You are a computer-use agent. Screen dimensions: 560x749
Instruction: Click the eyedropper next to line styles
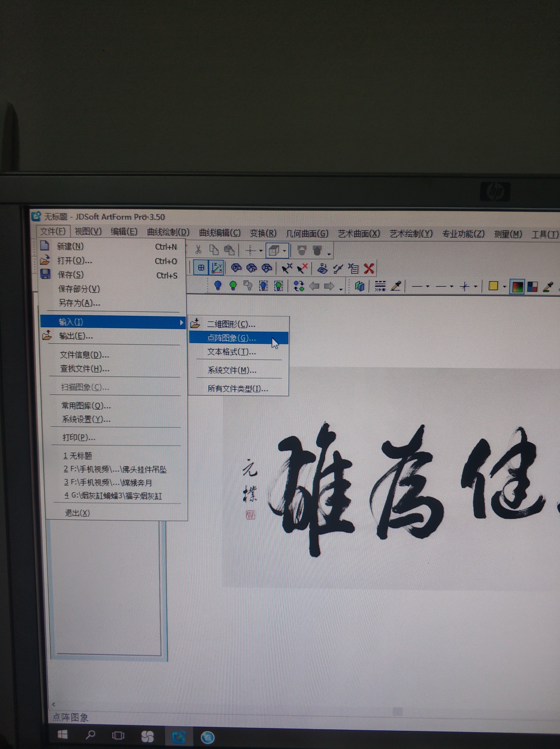coord(396,286)
